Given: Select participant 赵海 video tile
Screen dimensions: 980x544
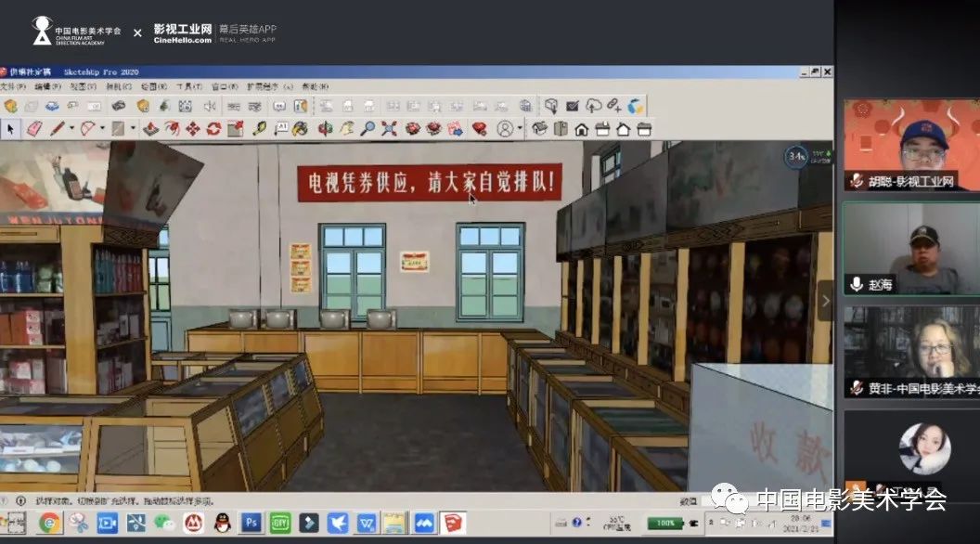Looking at the screenshot, I should (911, 249).
